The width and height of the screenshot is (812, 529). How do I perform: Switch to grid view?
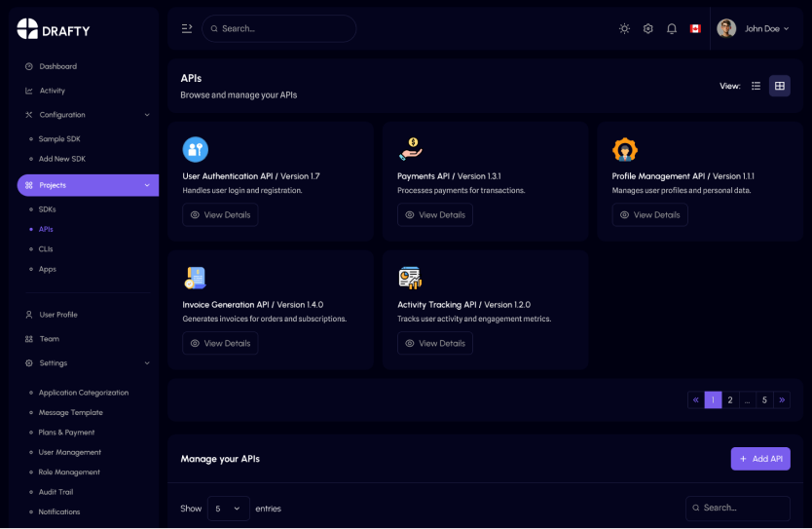(x=780, y=86)
